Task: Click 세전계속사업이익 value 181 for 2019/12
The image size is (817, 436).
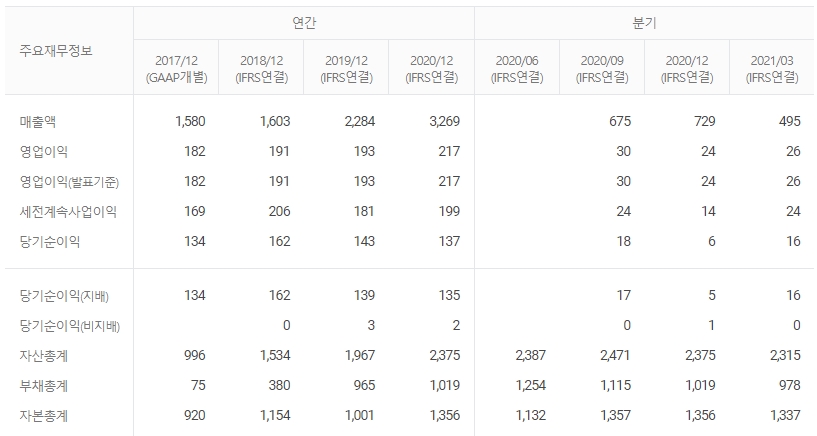Action: (x=364, y=211)
